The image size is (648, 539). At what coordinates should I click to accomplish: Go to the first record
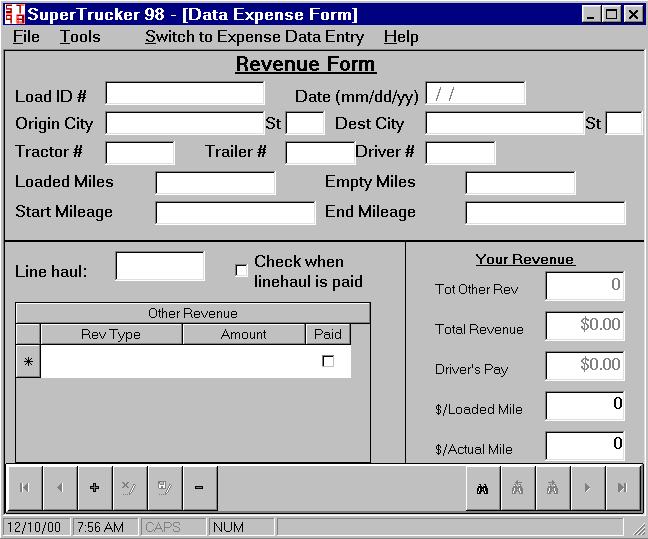(x=24, y=488)
